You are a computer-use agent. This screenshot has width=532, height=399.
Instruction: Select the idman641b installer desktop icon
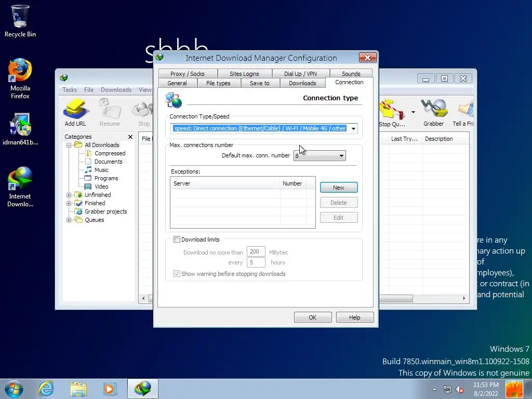coord(20,129)
